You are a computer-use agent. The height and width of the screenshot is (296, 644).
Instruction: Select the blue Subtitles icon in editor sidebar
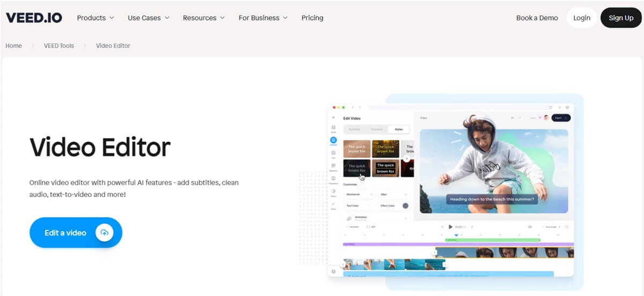333,140
